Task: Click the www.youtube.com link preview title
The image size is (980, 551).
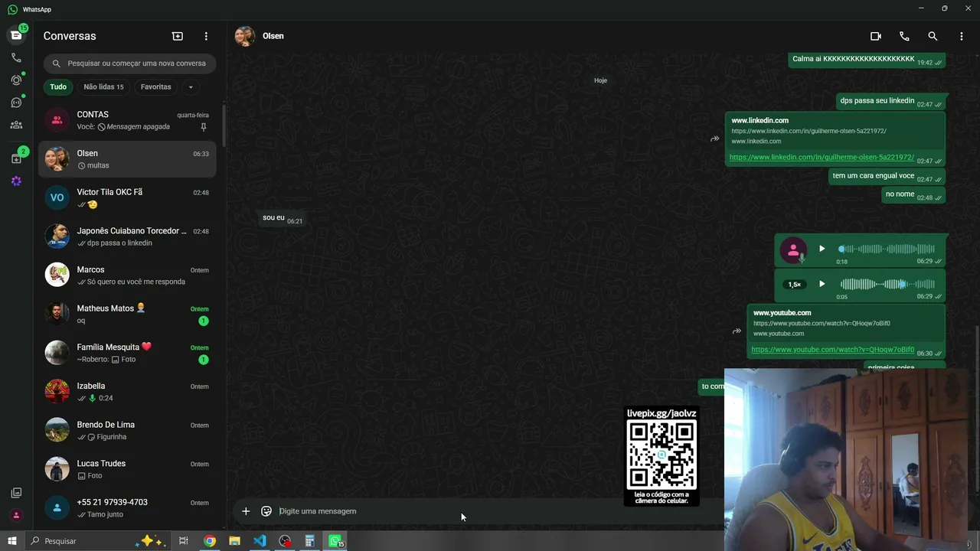Action: 782,313
